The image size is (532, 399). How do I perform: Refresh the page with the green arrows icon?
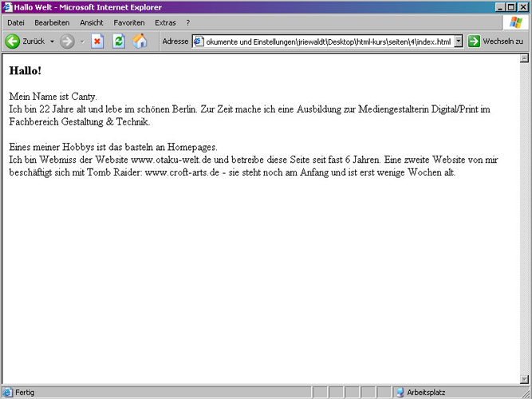[119, 41]
